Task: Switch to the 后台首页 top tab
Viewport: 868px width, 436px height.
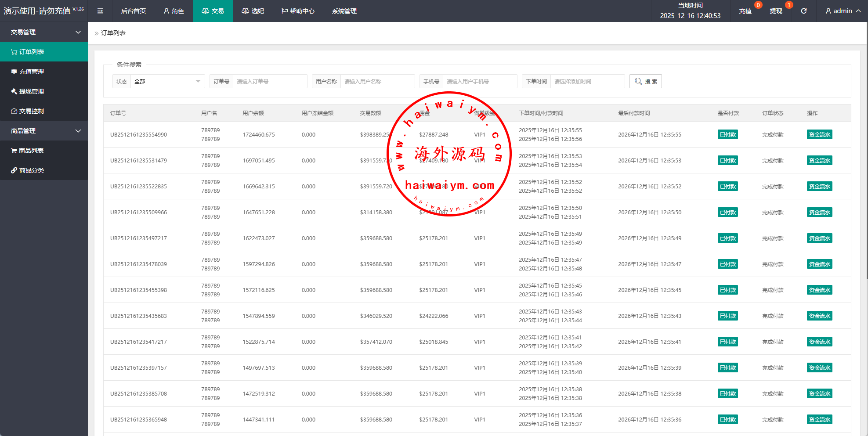Action: coord(134,11)
